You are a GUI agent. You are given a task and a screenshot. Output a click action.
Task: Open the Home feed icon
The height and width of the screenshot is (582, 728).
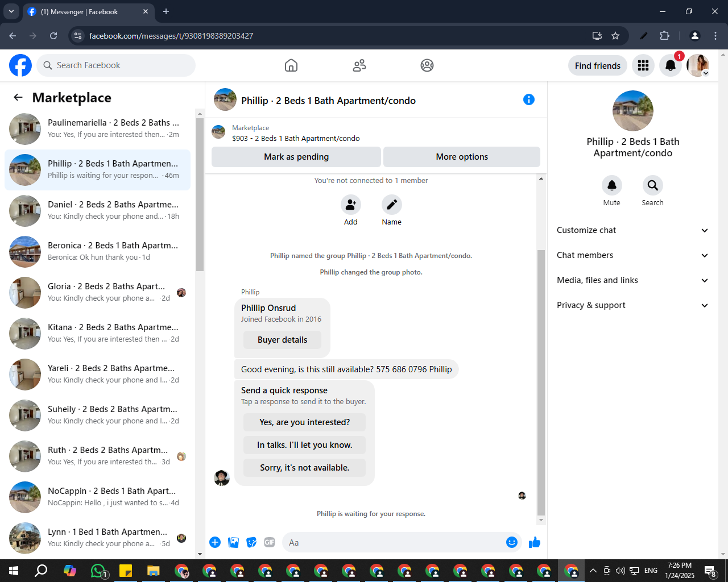291,65
